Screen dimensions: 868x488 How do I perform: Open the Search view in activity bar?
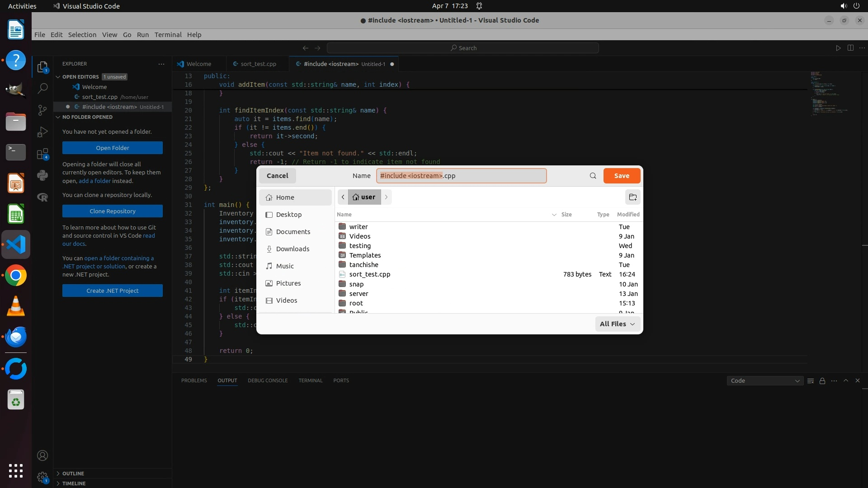42,88
